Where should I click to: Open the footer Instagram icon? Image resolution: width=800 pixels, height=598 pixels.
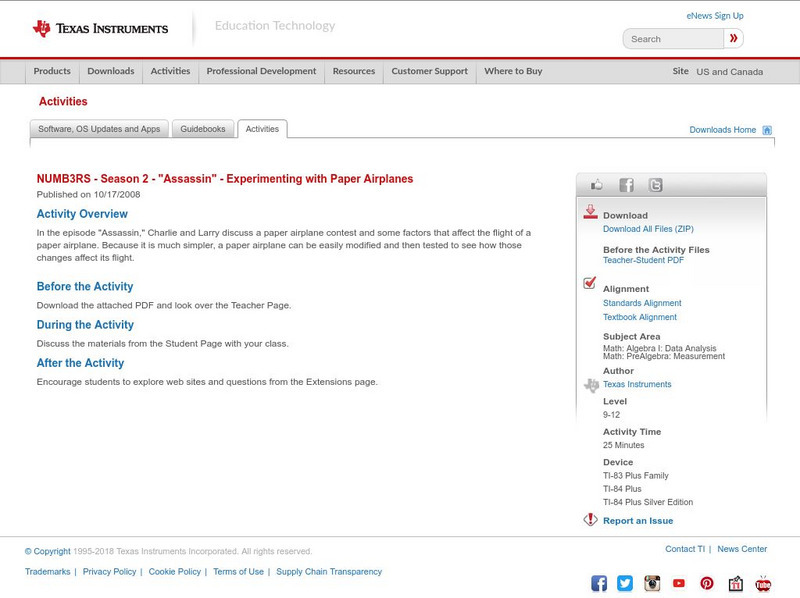click(x=652, y=583)
